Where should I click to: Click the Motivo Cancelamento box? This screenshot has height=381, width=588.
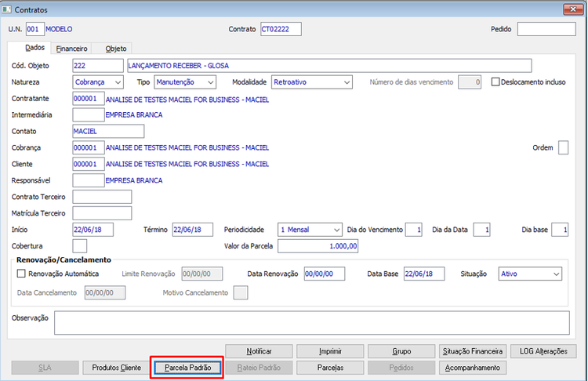pos(241,293)
